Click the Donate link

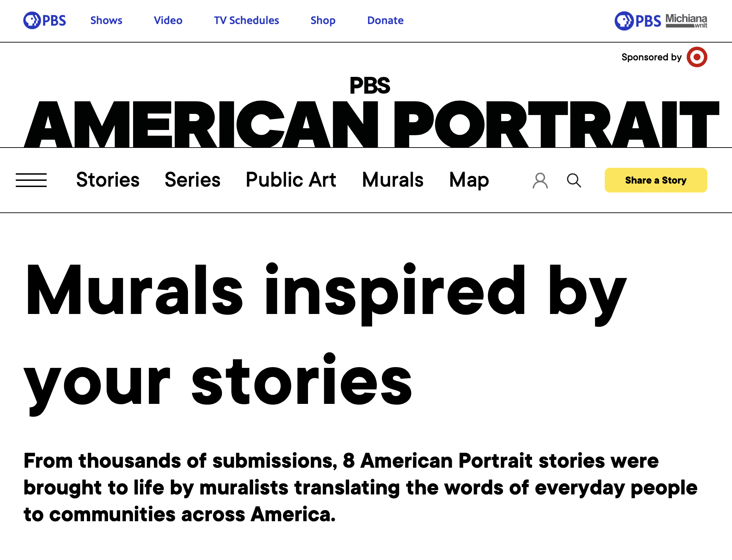385,21
